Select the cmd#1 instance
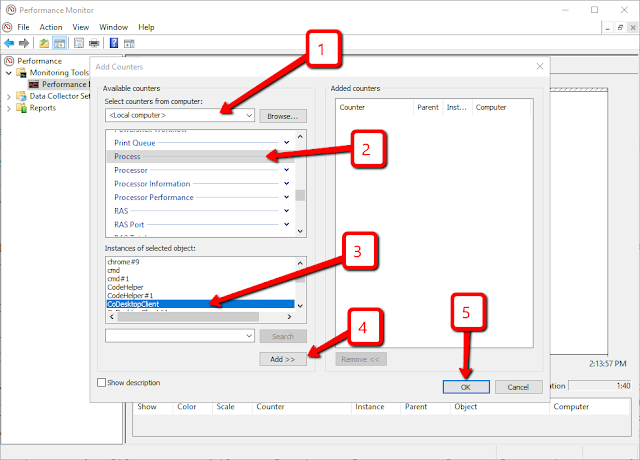The width and height of the screenshot is (640, 460). coord(118,279)
